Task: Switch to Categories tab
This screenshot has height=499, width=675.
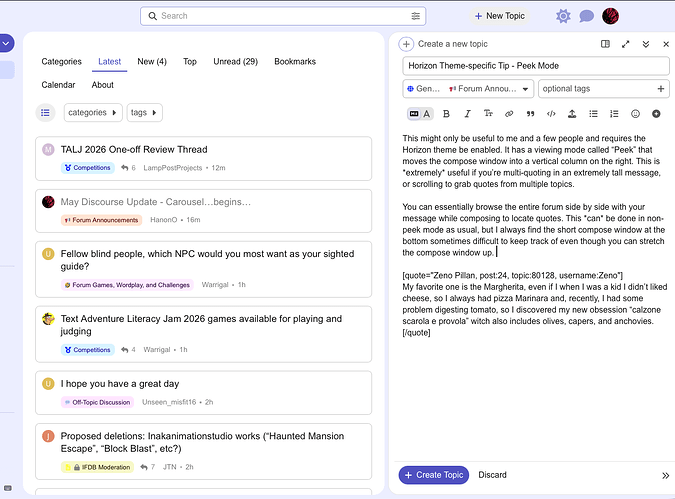Action: 62,62
